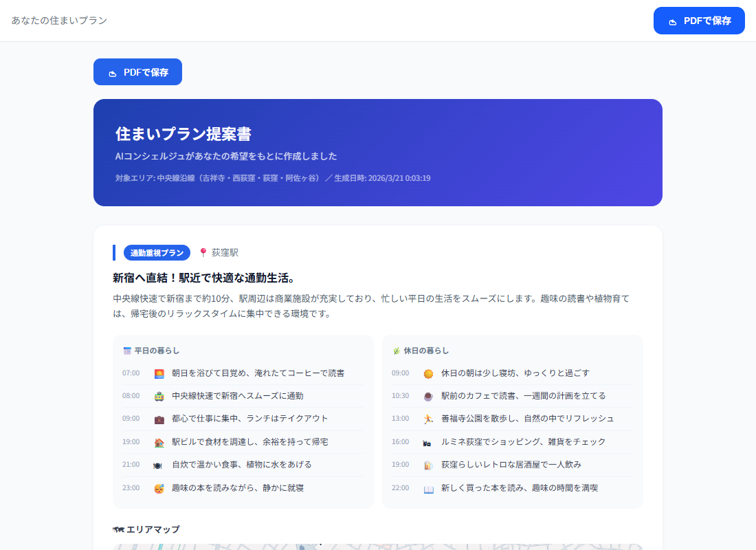
Task: Click the sunrise icon at 07:00
Action: click(x=159, y=373)
